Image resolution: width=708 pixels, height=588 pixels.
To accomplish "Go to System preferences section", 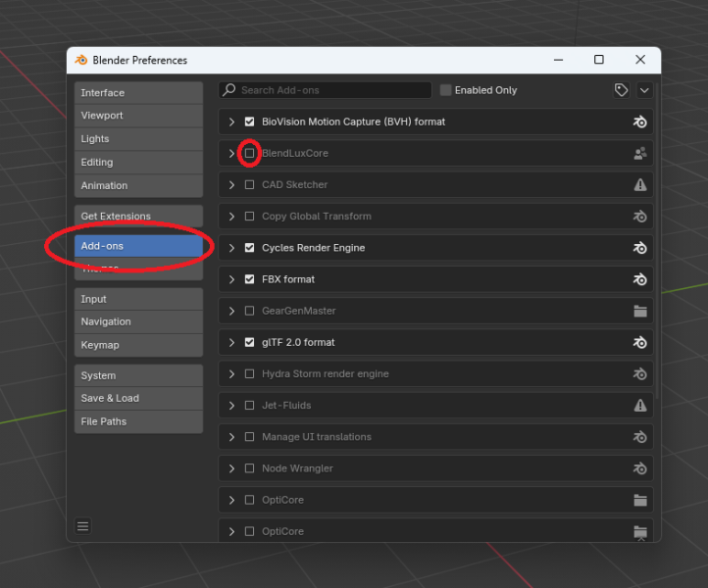I will [138, 375].
